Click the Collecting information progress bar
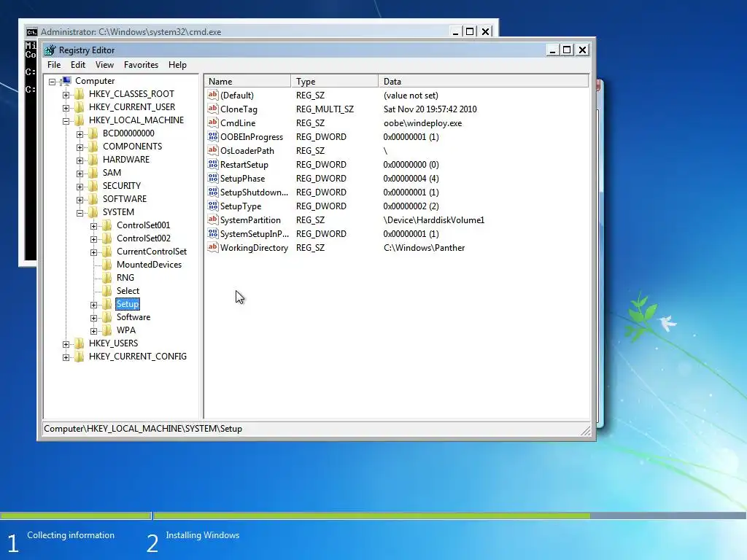This screenshot has height=560, width=747. [x=76, y=516]
